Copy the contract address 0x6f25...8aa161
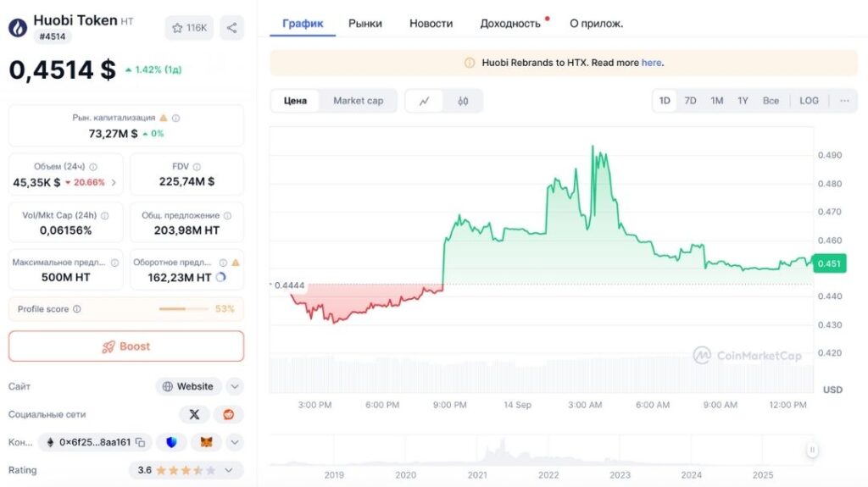Image resolution: width=868 pixels, height=487 pixels. coord(141,442)
